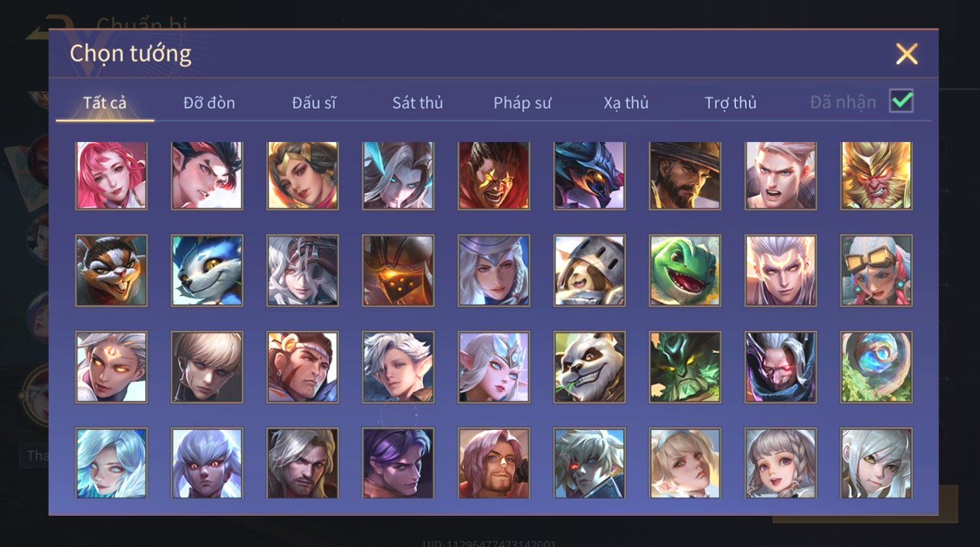Filter heroes by Xạ thủ
This screenshot has width=980, height=547.
[626, 103]
